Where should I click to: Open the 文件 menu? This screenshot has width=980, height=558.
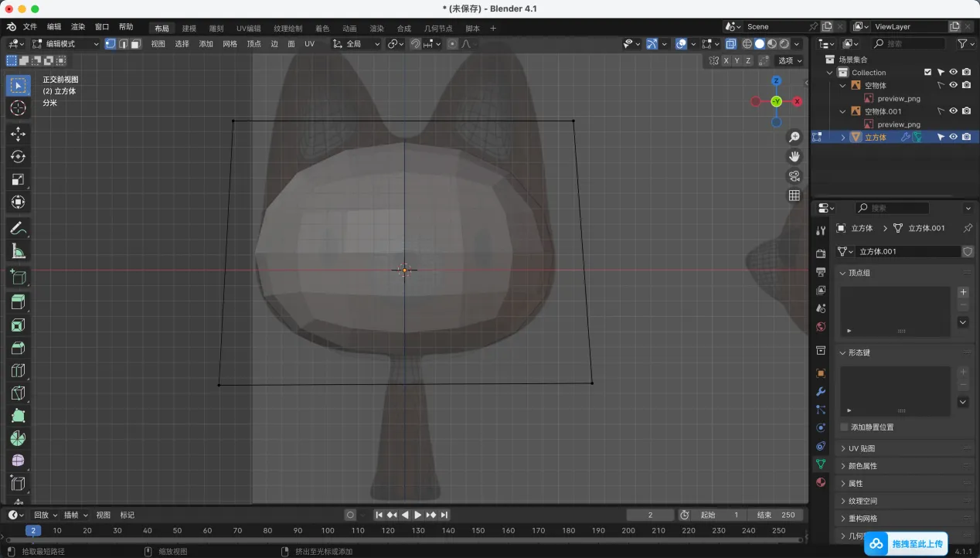pyautogui.click(x=30, y=27)
